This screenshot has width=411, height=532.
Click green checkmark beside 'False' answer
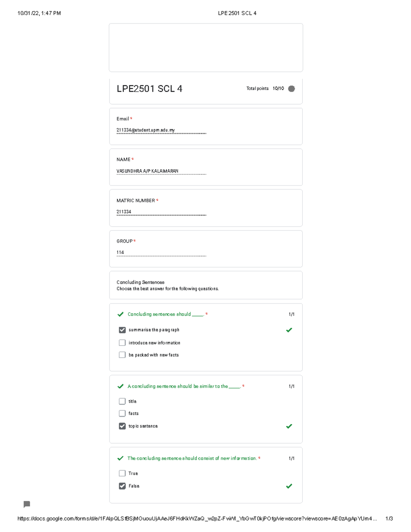point(289,486)
